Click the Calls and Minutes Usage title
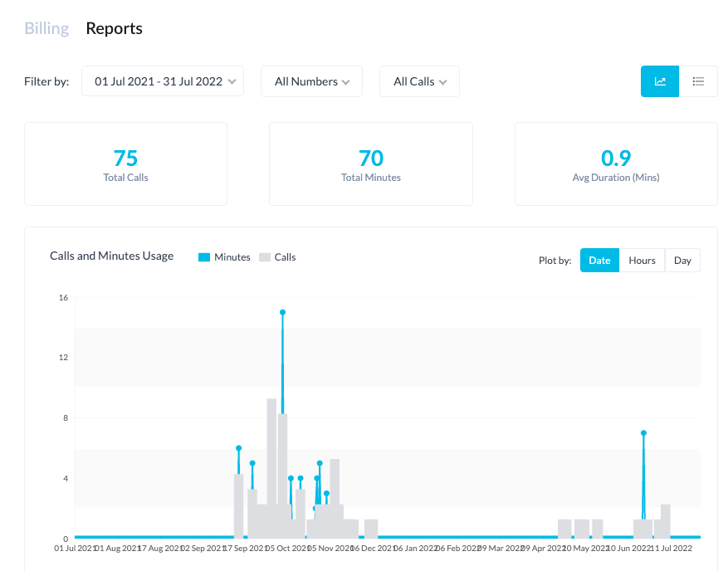This screenshot has height=571, width=728. coord(111,256)
